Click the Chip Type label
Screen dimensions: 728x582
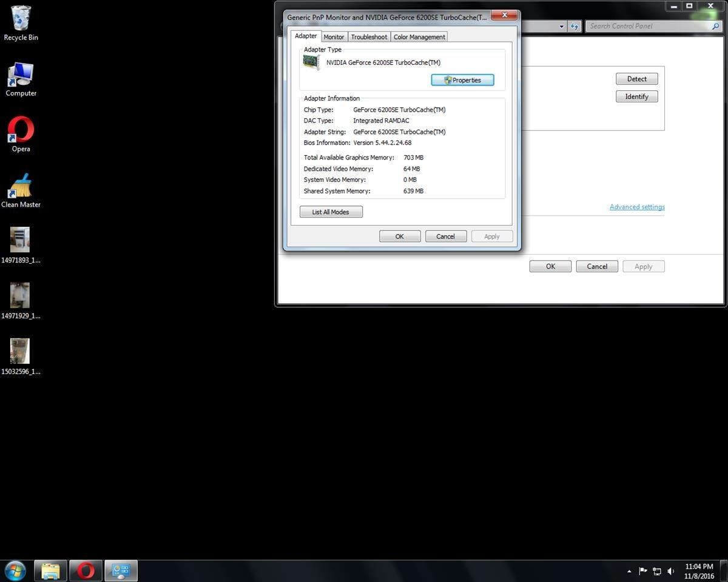click(318, 110)
